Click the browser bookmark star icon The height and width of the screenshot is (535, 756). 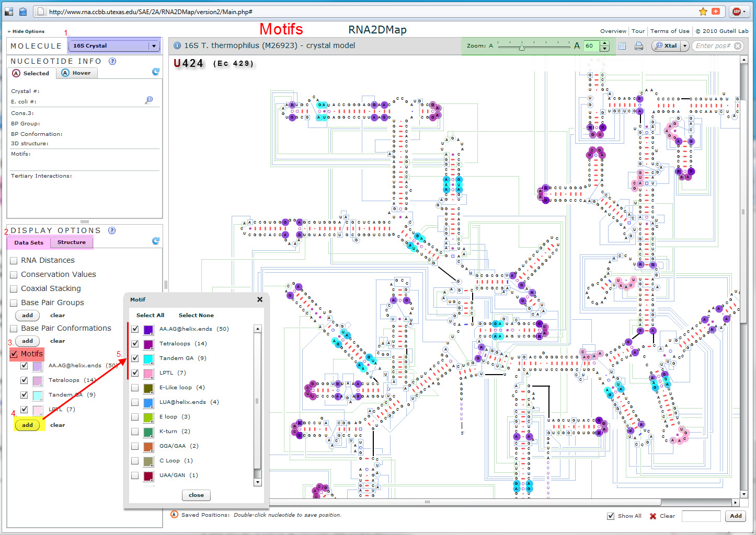click(x=703, y=11)
